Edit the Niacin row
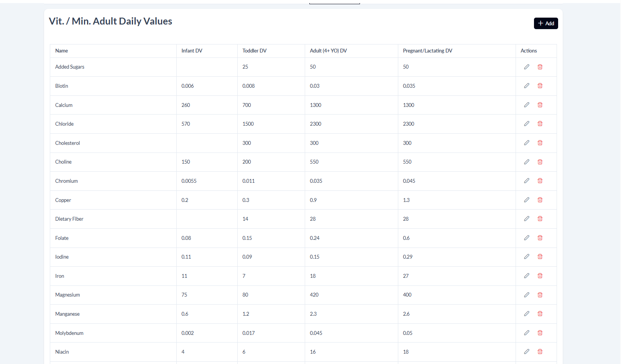The width and height of the screenshot is (621, 364). pos(527,352)
